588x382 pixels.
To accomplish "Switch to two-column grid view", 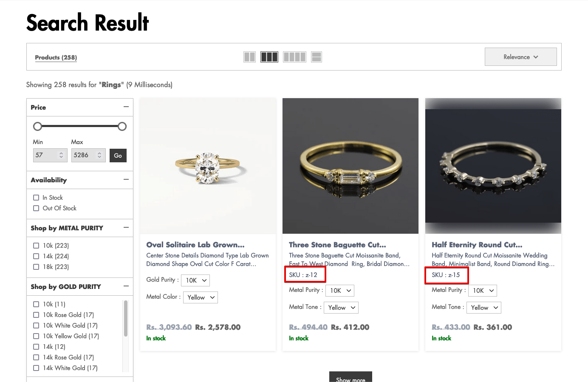I will click(249, 57).
